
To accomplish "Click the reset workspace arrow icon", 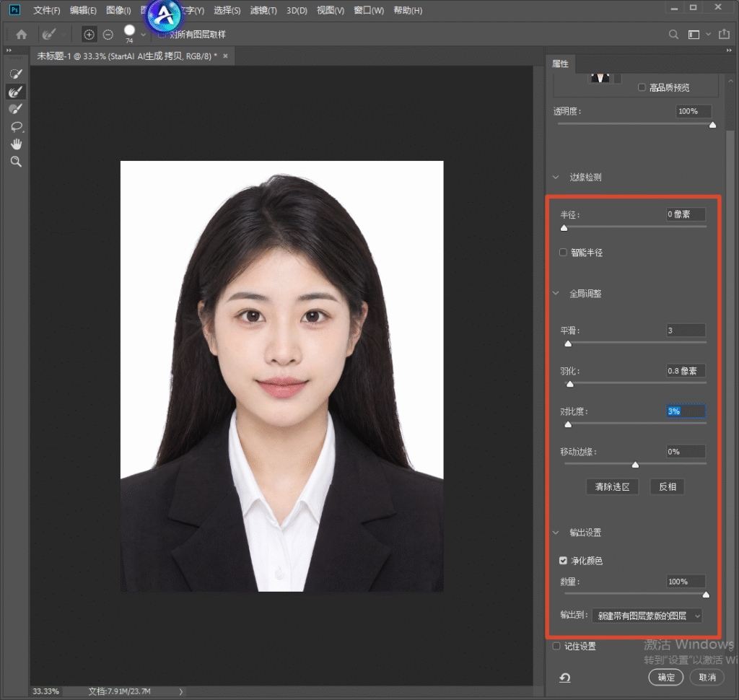I will pos(565,678).
